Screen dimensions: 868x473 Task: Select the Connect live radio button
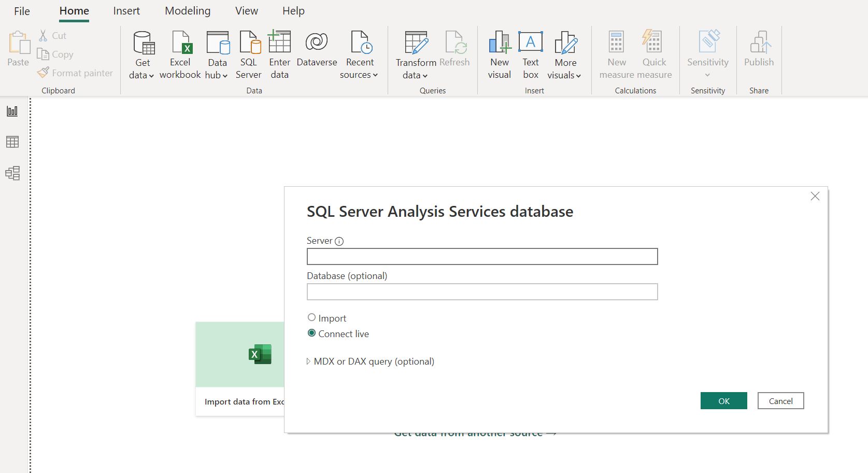(x=311, y=333)
